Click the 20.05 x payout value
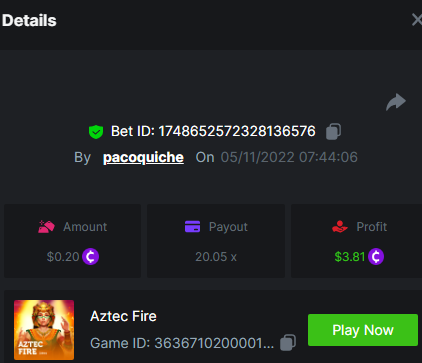The height and width of the screenshot is (363, 422). pos(216,257)
